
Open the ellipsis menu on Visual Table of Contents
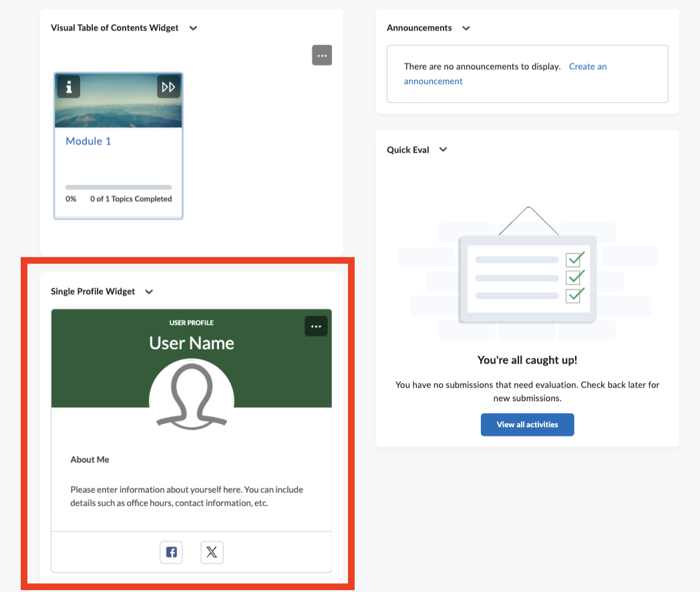[322, 55]
